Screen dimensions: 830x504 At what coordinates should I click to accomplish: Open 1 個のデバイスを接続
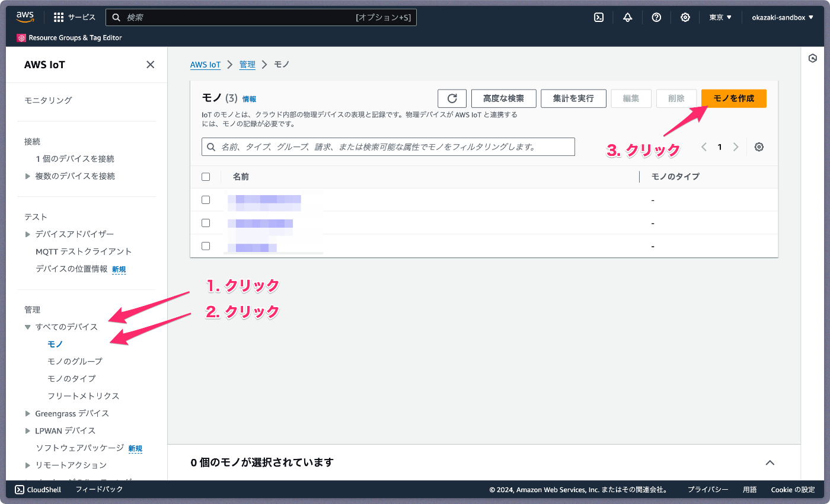tap(75, 159)
